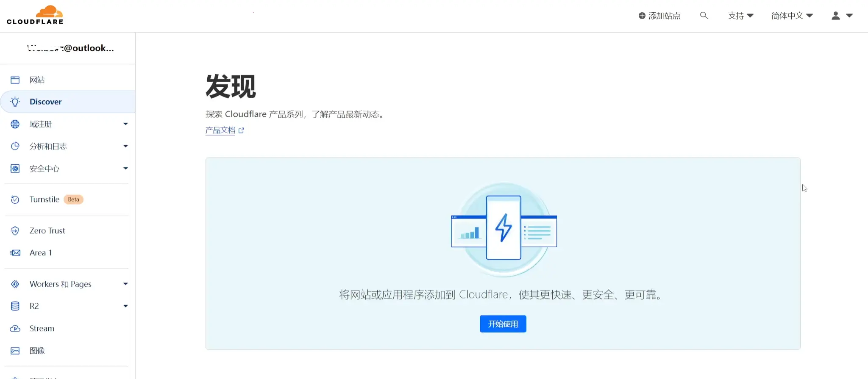868x379 pixels.
Task: Expand the 分析和日志 submenu arrow
Action: [x=125, y=146]
